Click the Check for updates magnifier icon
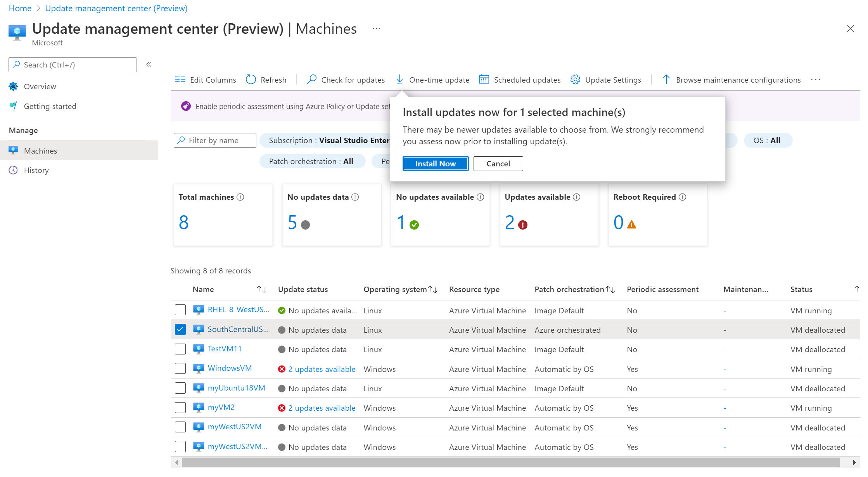Screen dimensions: 868x477 coord(311,79)
